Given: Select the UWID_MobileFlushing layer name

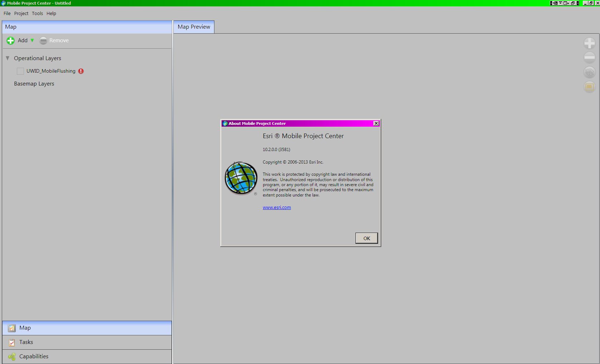Looking at the screenshot, I should tap(51, 71).
